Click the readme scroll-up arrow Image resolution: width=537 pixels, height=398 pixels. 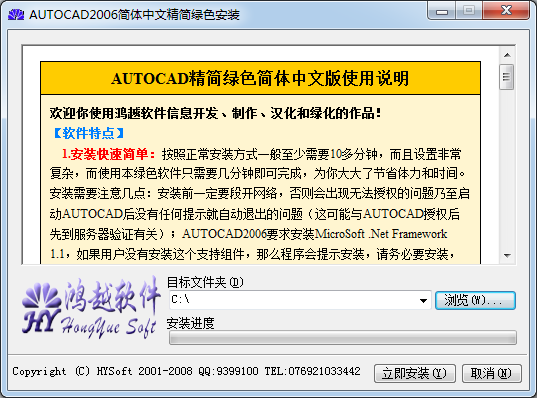point(507,55)
